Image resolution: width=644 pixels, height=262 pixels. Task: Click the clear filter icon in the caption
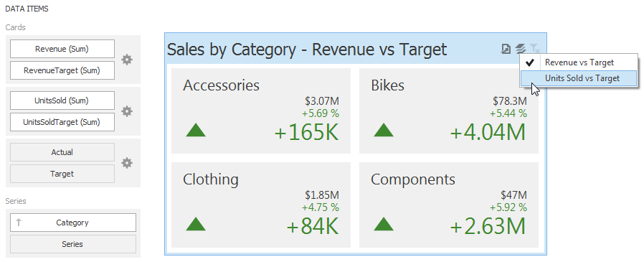(x=535, y=49)
